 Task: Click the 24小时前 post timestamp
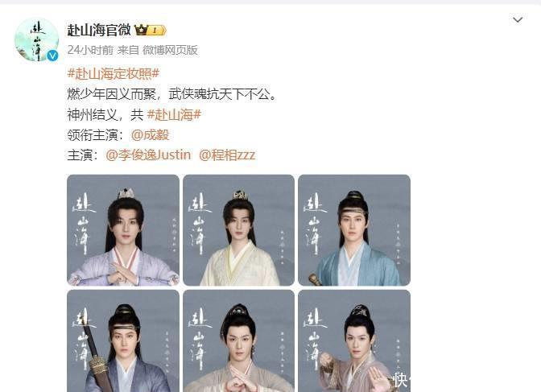90,50
